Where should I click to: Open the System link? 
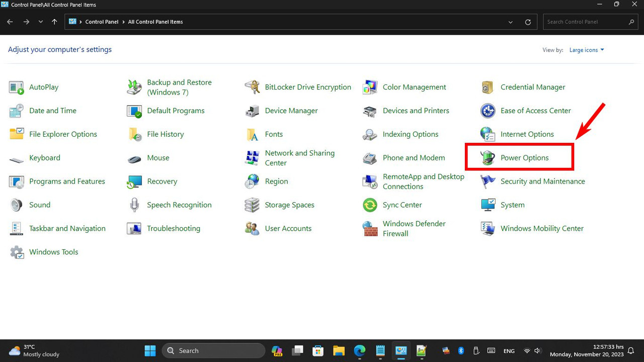[x=512, y=205]
